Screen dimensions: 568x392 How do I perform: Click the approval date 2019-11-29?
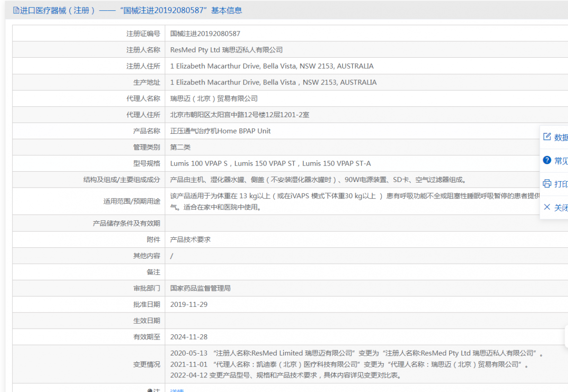189,305
